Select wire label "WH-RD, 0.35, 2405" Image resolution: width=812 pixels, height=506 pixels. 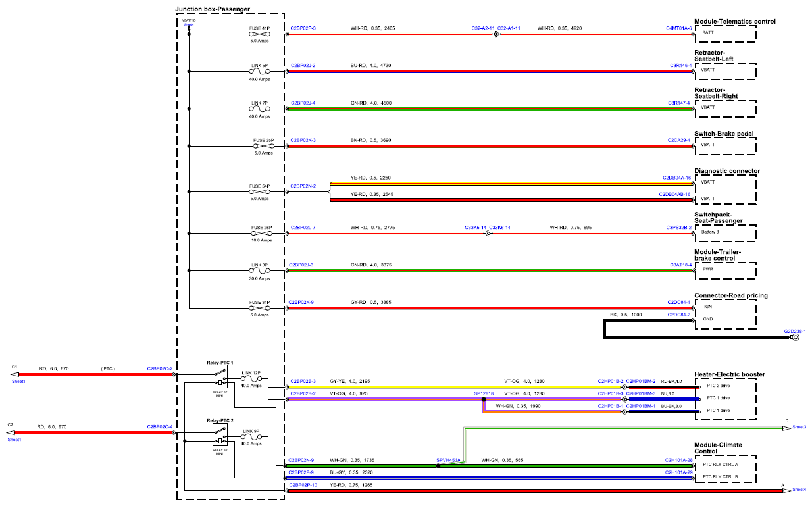[x=372, y=28]
